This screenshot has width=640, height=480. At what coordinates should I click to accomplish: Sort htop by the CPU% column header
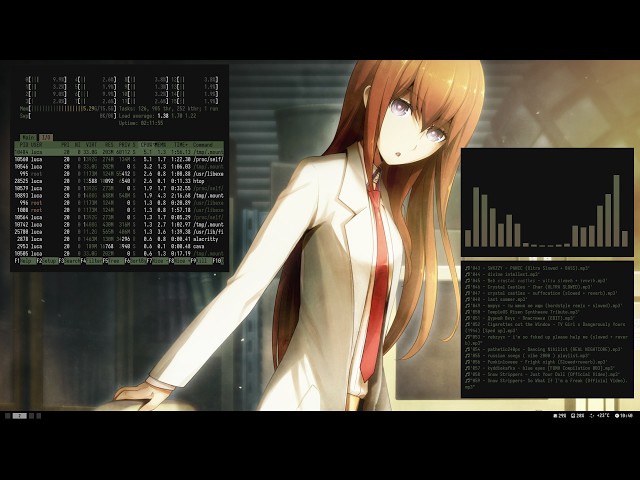pos(147,145)
